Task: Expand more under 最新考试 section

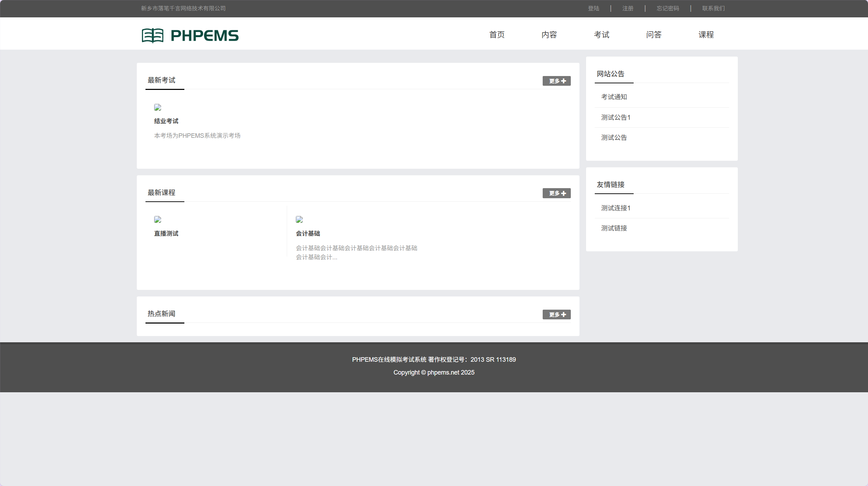Action: 556,81
